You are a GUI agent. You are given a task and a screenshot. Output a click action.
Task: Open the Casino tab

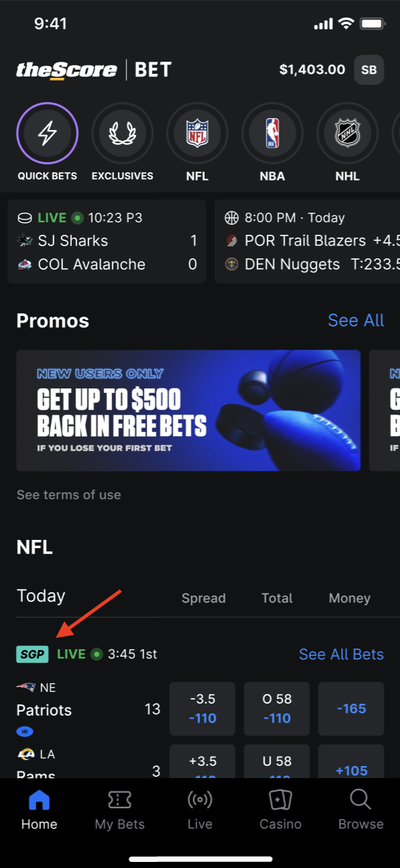pyautogui.click(x=281, y=810)
